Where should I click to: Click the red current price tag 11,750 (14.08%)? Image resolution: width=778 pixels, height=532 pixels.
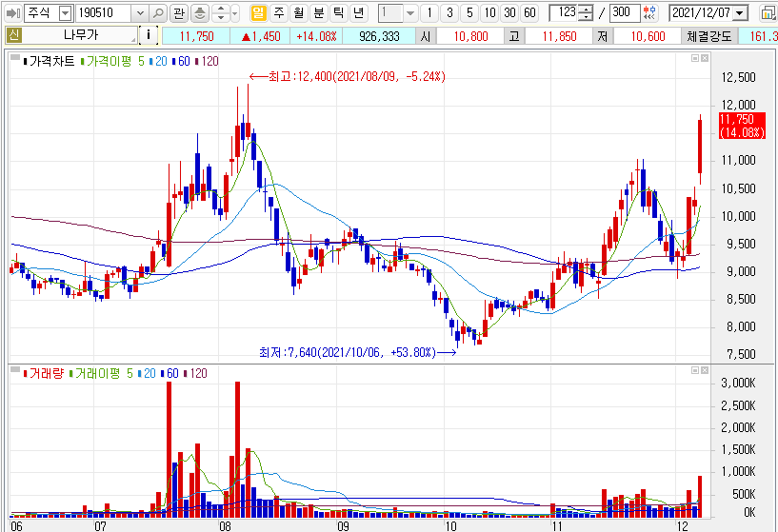(x=742, y=126)
